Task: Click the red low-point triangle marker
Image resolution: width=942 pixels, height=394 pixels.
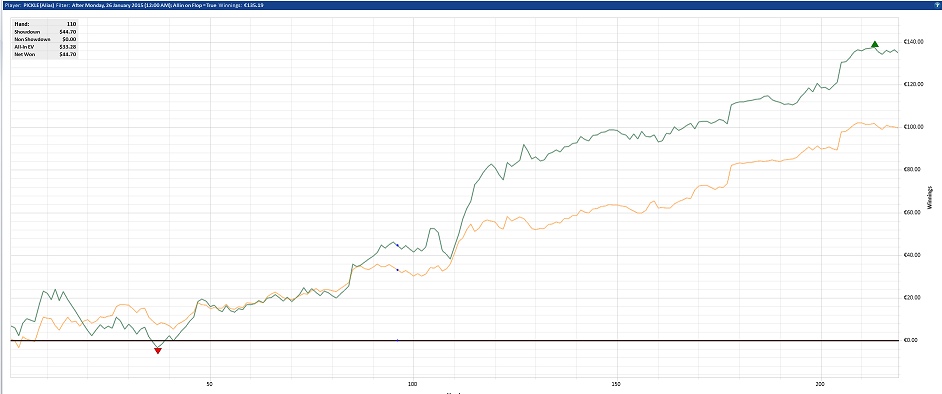Action: coord(158,351)
